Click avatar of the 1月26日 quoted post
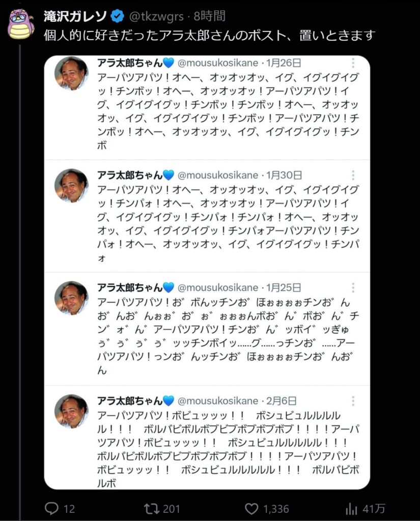The height and width of the screenshot is (521, 420). (71, 73)
